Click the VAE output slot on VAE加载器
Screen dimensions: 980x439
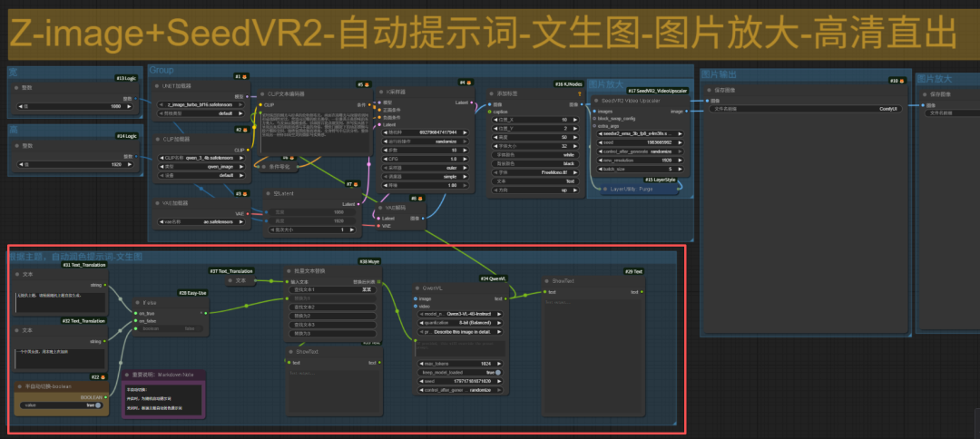pyautogui.click(x=248, y=213)
